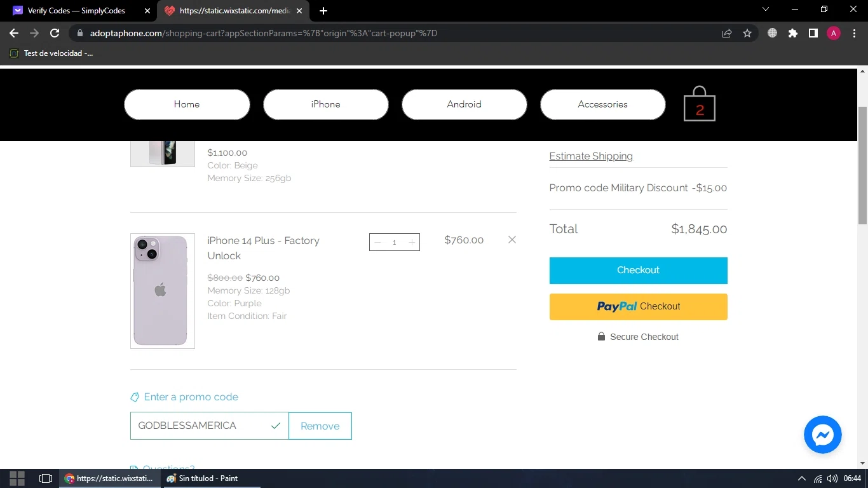Image resolution: width=868 pixels, height=488 pixels.
Task: Decrease iPhone 14 Plus quantity
Action: pyautogui.click(x=378, y=242)
